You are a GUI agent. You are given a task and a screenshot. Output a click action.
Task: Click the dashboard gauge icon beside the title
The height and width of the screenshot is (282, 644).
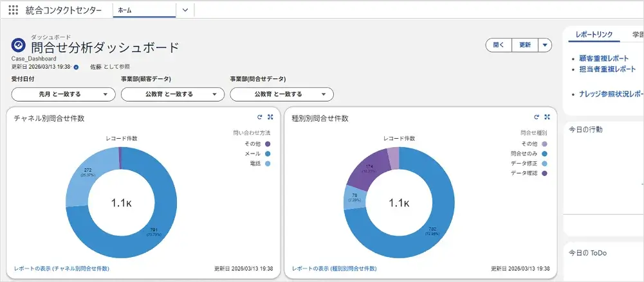(x=19, y=44)
